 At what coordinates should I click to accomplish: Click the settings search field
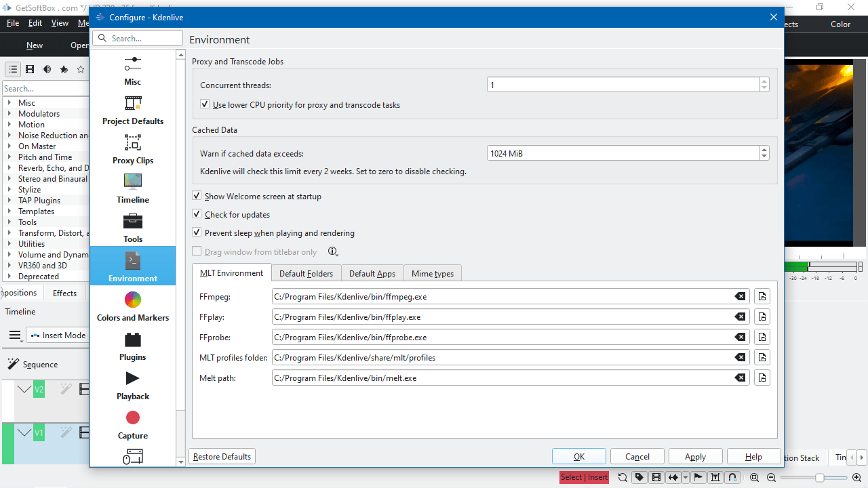(x=138, y=39)
